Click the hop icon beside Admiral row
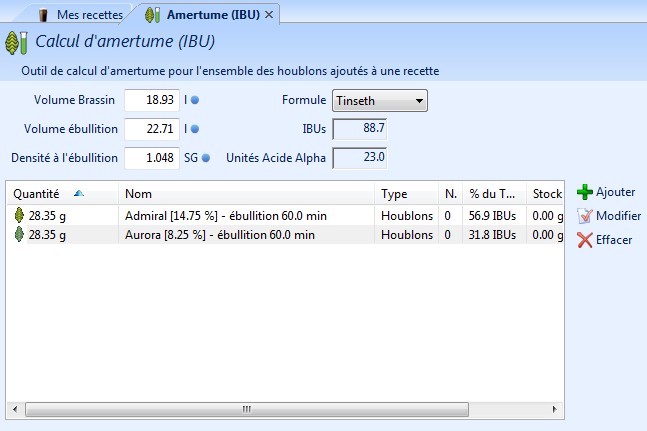Viewport: 647px width, 431px height. coord(18,216)
